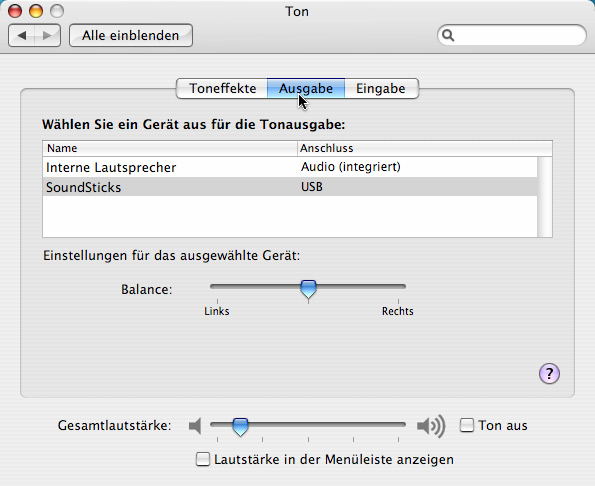Screen dimensions: 595x486
Task: Click the red close window button
Action: pyautogui.click(x=15, y=11)
